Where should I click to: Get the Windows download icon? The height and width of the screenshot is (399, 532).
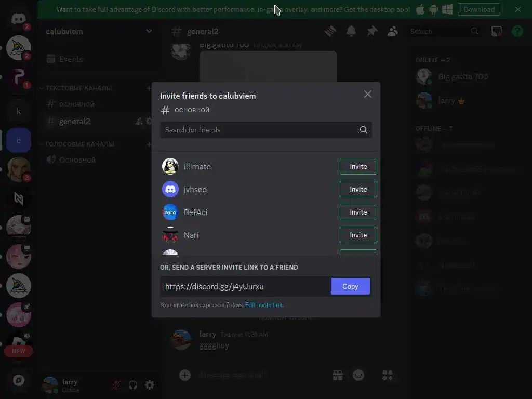coord(447,9)
